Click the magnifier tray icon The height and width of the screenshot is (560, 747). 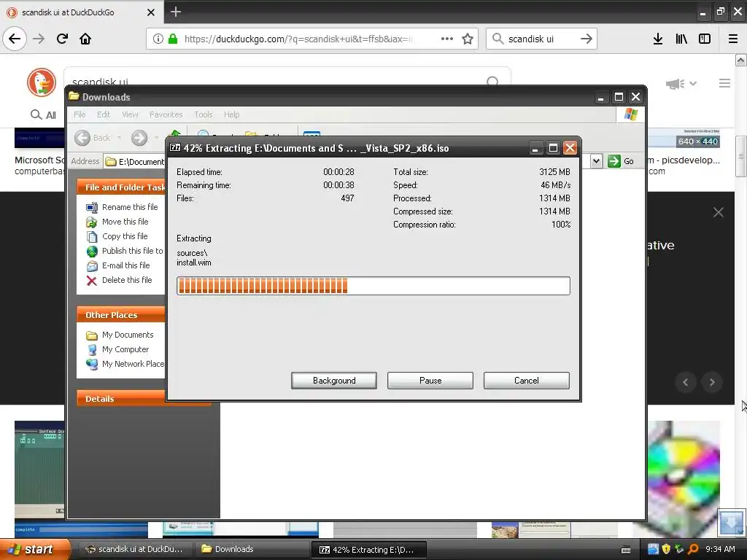click(x=693, y=549)
